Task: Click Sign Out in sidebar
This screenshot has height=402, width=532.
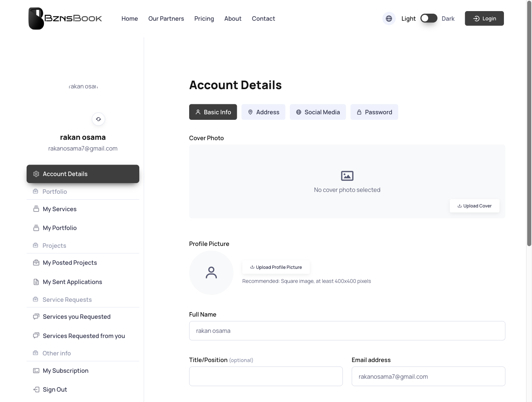Action: coord(83,389)
